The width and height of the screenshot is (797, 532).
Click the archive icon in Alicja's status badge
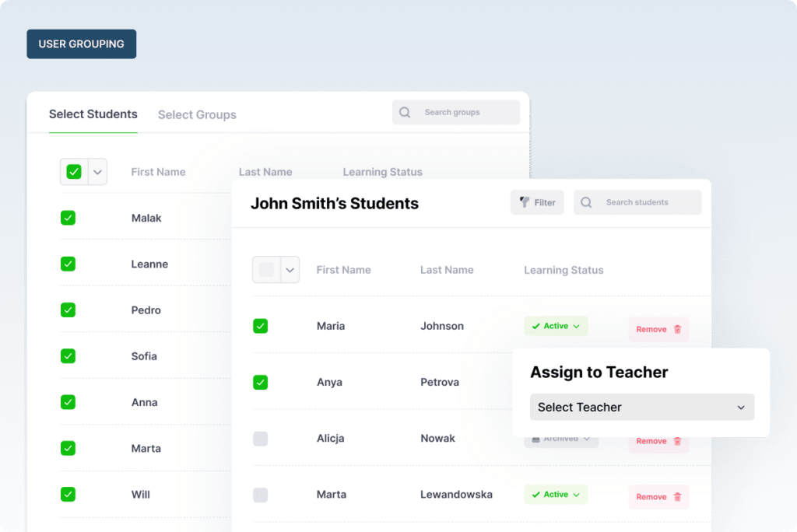pyautogui.click(x=535, y=439)
